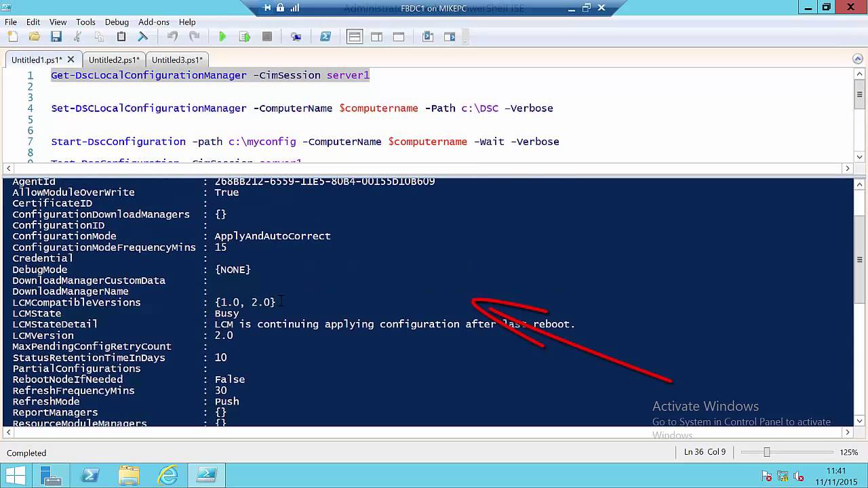Close the Untitled1.ps1 tab
Viewport: 868px width, 488px height.
coord(71,60)
